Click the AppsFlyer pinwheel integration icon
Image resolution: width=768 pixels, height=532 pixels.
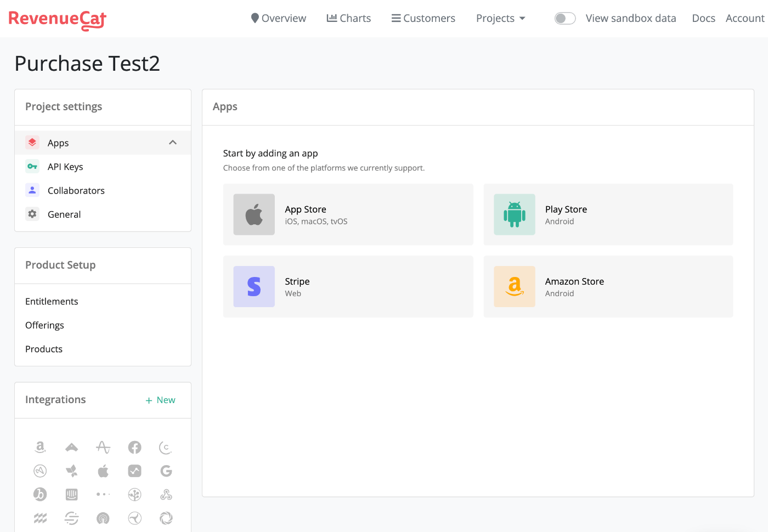pyautogui.click(x=71, y=471)
